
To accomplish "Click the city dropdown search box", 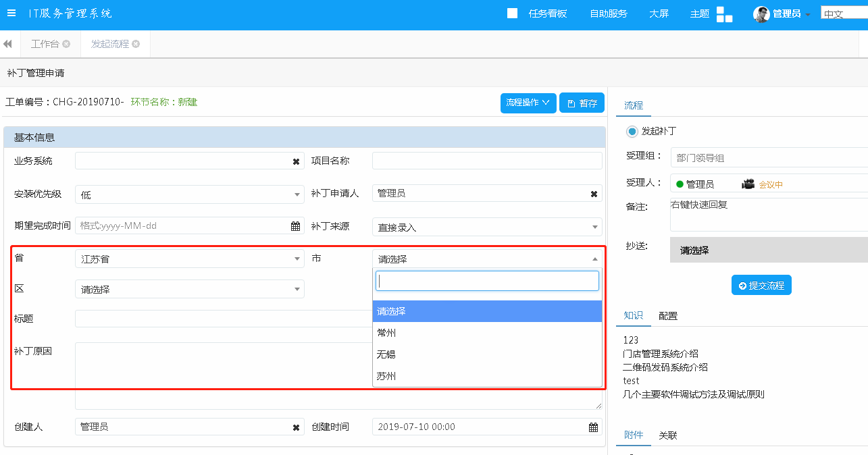I will pyautogui.click(x=486, y=281).
